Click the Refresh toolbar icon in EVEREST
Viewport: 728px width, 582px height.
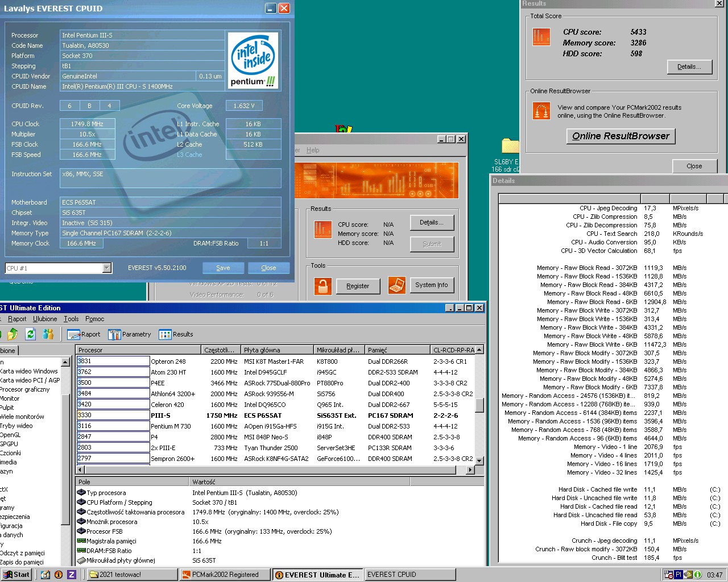31,334
